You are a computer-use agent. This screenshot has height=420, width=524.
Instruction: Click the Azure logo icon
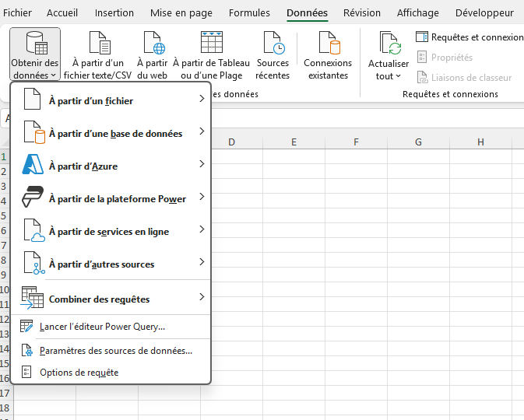(x=33, y=164)
